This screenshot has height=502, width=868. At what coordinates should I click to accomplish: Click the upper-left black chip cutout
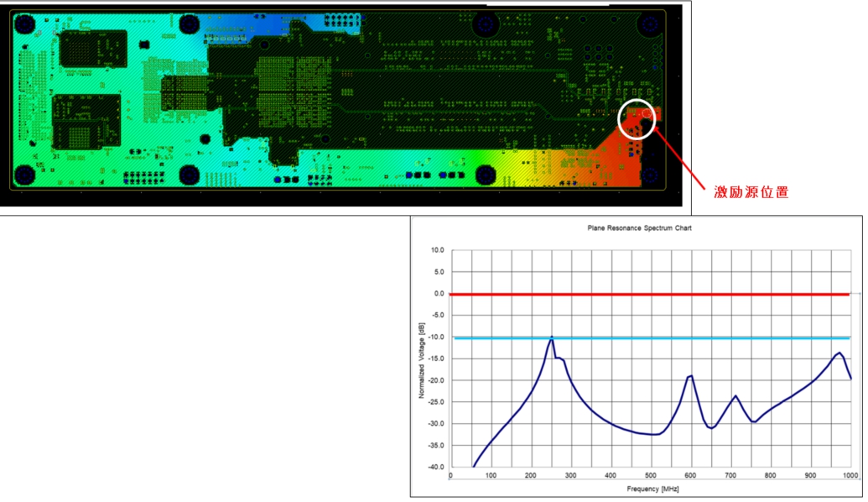pyautogui.click(x=93, y=54)
